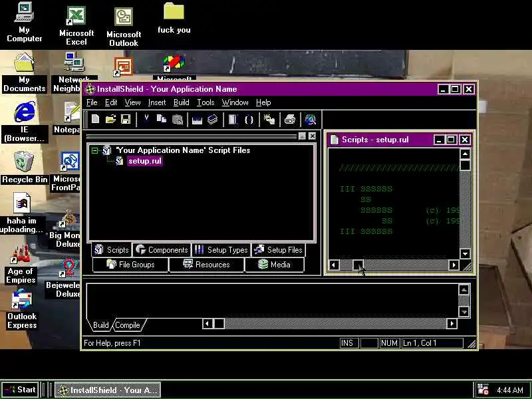
Task: Select the Outlook Express desktop icon
Action: (x=22, y=309)
